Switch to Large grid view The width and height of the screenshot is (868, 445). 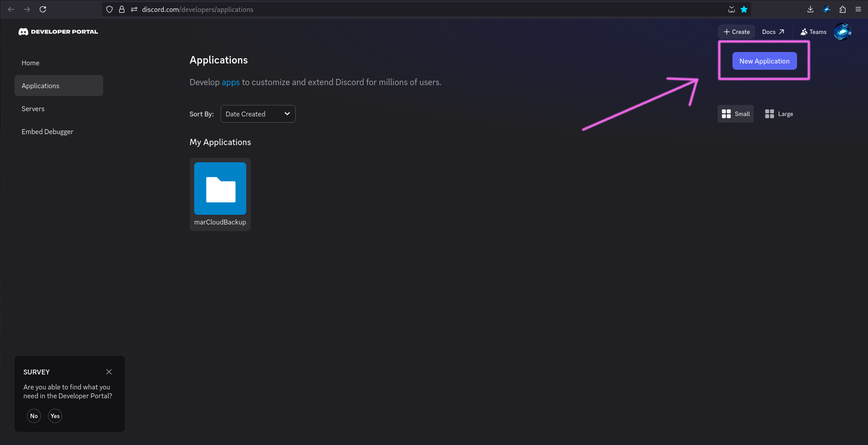779,114
